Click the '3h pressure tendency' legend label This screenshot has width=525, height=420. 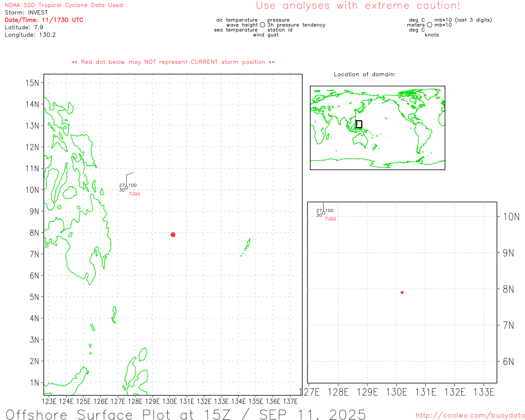[x=296, y=25]
